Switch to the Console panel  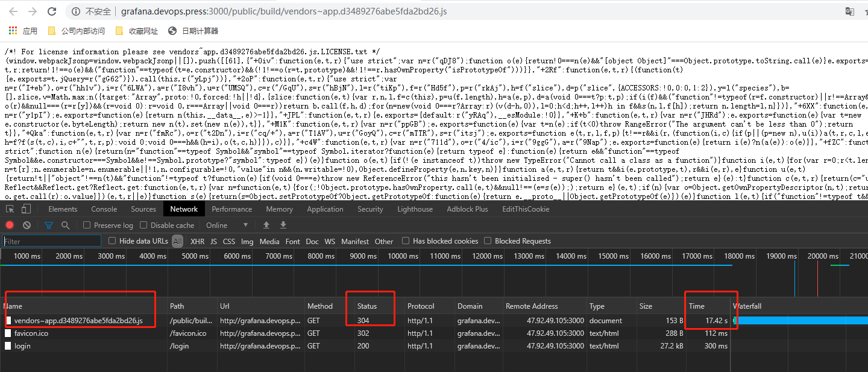[x=104, y=209]
